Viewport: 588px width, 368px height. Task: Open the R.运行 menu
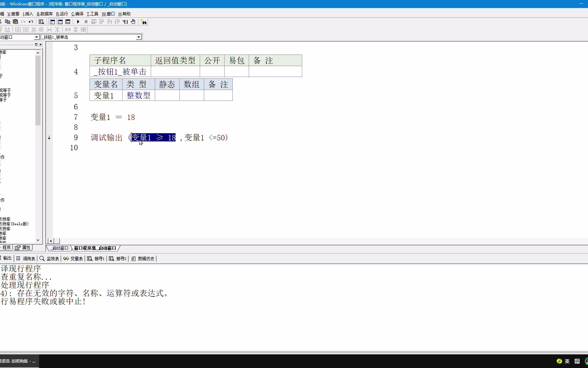(62, 14)
